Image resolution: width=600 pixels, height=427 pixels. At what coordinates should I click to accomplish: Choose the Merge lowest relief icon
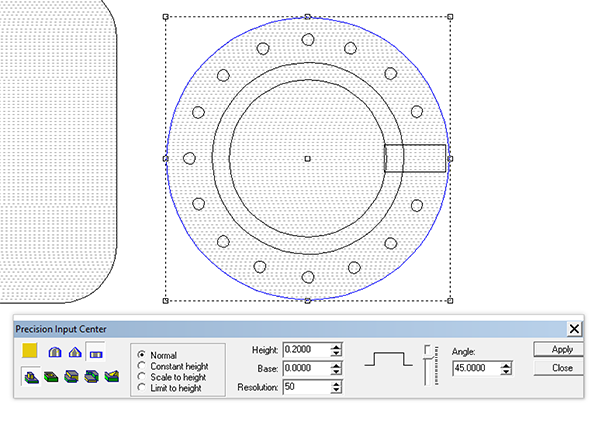[x=91, y=377]
